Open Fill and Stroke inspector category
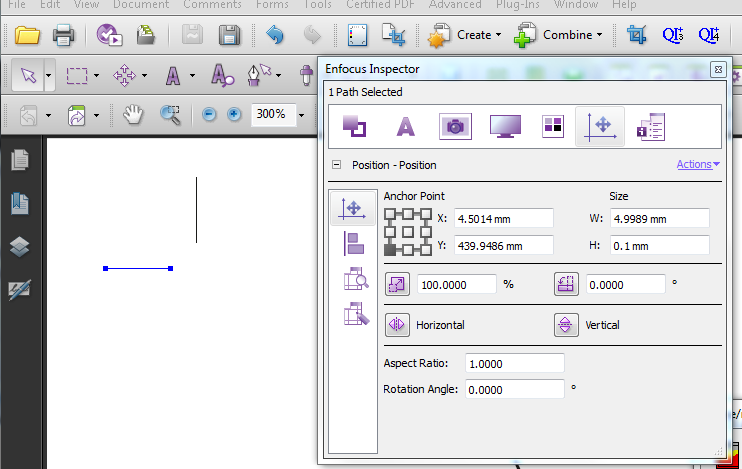Viewport: 742px width, 469px height. 354,126
